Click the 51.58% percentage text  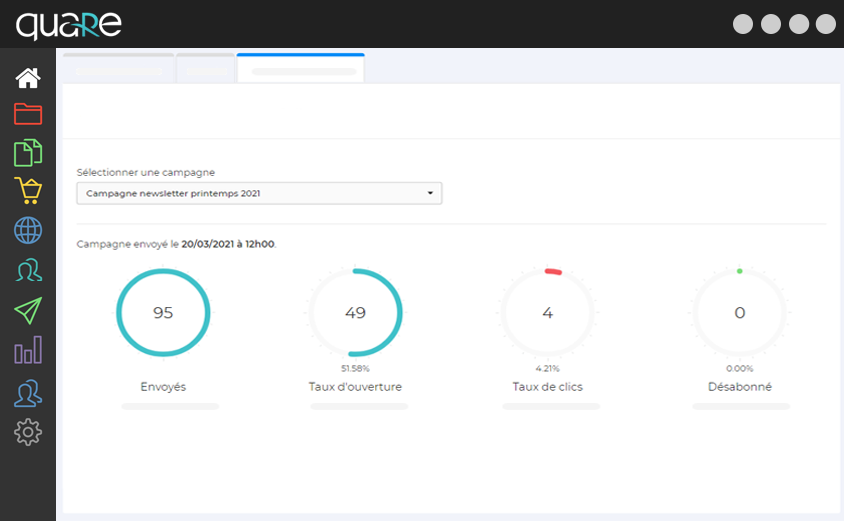click(355, 369)
